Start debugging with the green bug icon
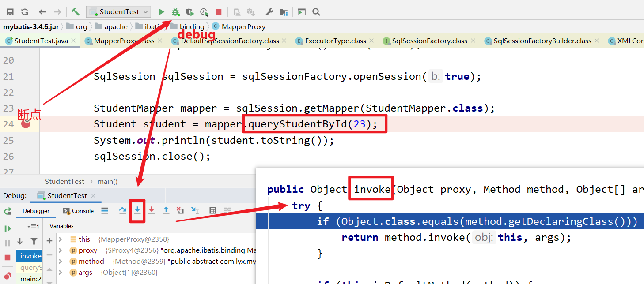 (x=175, y=12)
